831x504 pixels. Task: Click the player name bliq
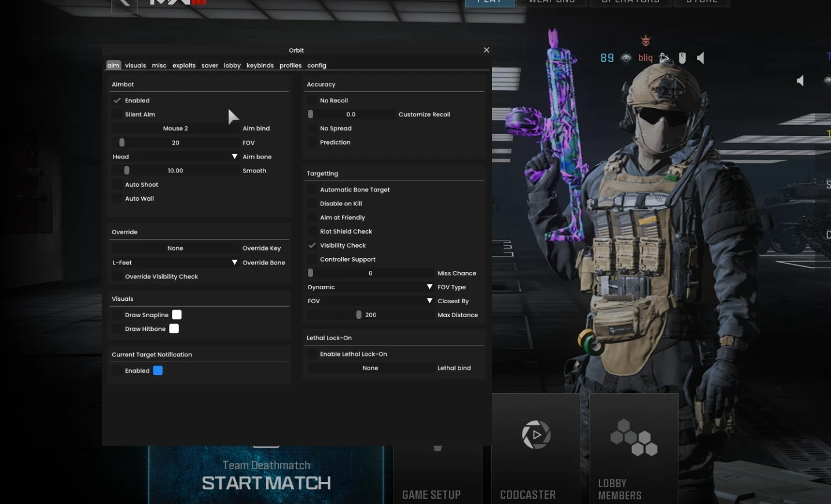[646, 58]
